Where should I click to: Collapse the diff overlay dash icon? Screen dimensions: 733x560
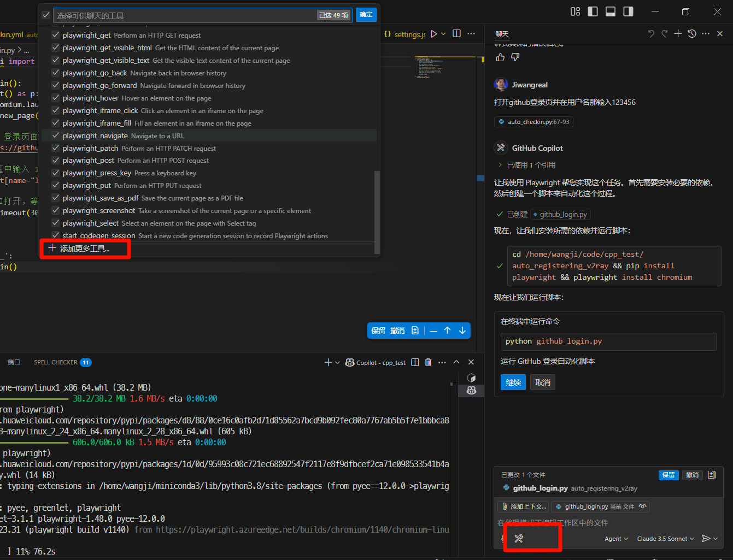tap(433, 331)
